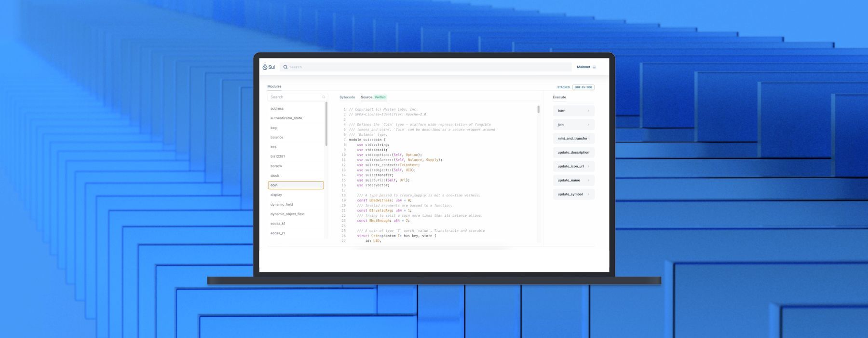Select the highlighted coin module

point(296,185)
